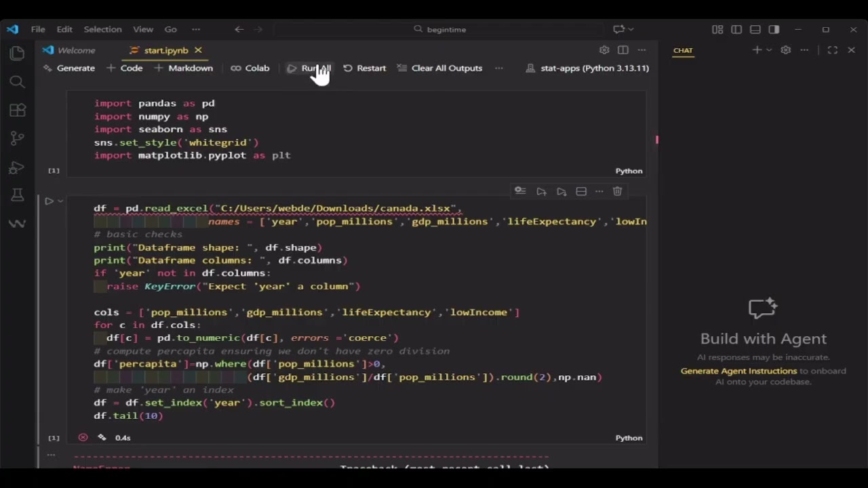Toggle the bottom Panel visibility

click(755, 29)
